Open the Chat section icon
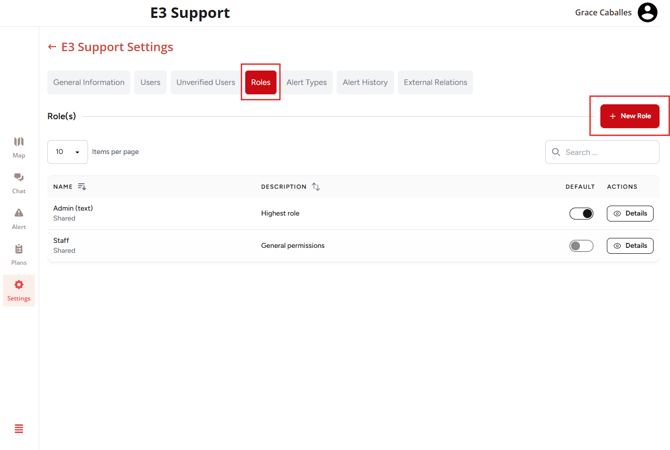The image size is (670, 450). (x=18, y=182)
